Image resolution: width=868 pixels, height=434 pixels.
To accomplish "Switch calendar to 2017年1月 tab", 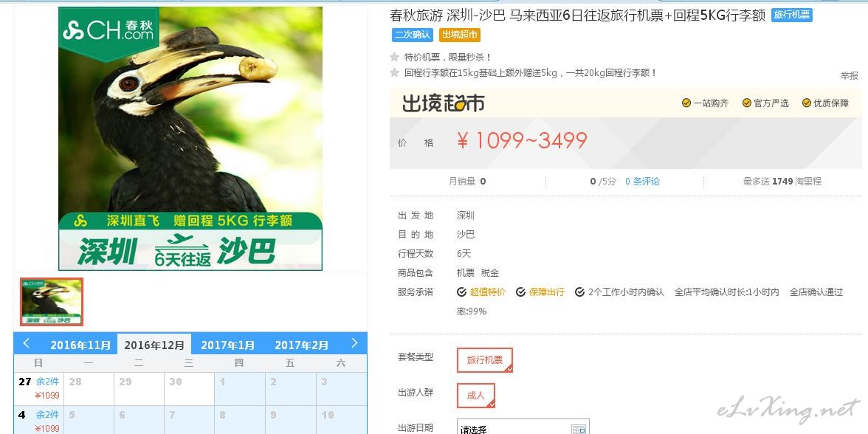I will [227, 345].
